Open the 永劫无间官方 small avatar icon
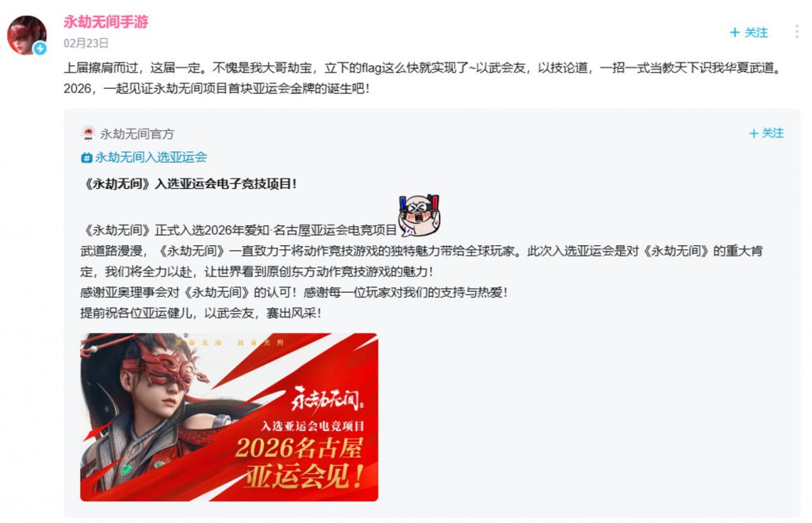Screen dimensions: 812x523 [88, 133]
